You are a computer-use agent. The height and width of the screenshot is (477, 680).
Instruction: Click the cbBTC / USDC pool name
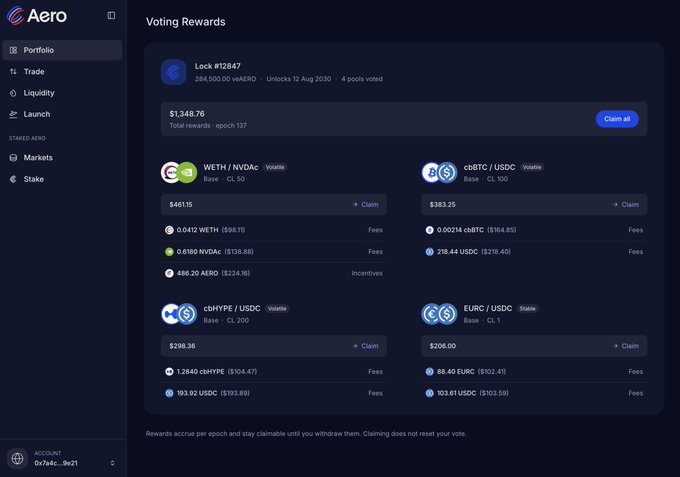(x=489, y=167)
